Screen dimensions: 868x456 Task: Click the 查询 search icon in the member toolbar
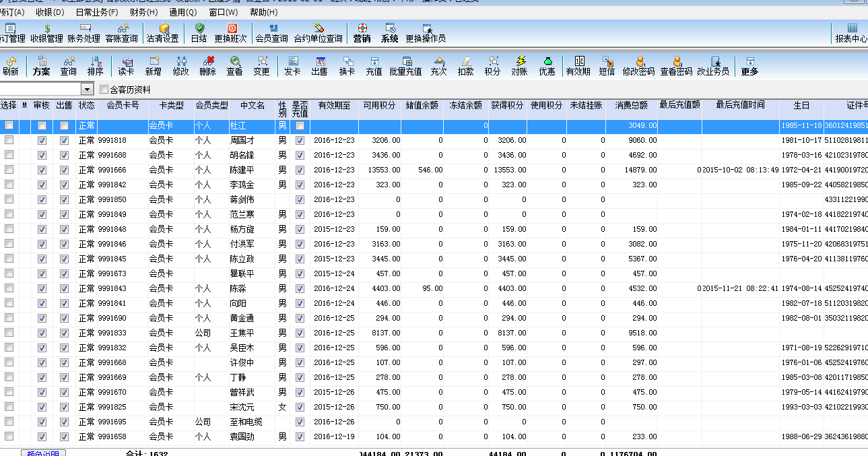tap(69, 66)
